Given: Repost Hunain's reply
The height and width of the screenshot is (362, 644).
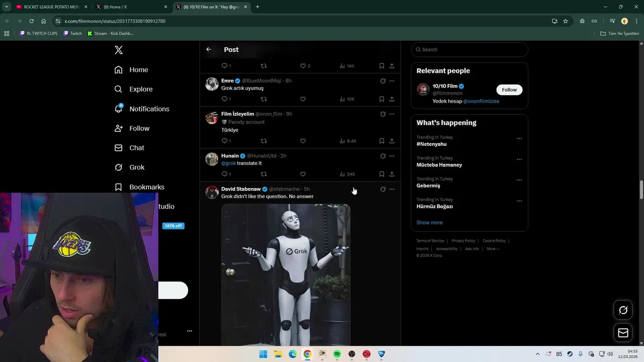Looking at the screenshot, I should point(264,174).
